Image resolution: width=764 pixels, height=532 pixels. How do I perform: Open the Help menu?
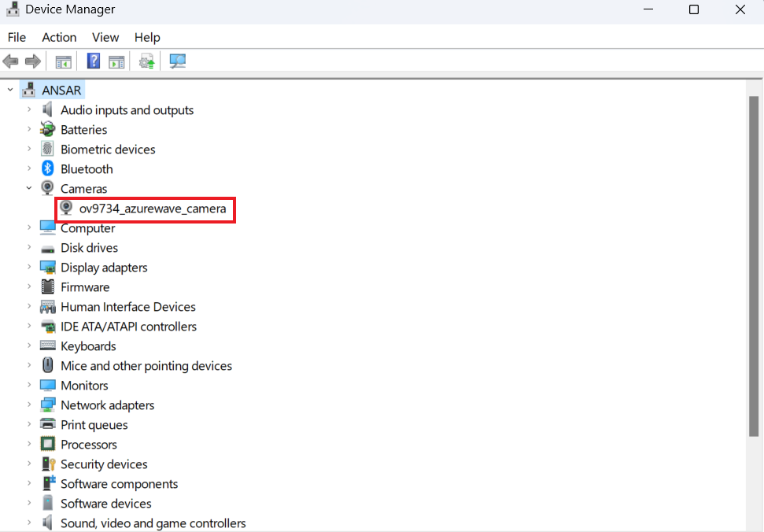tap(147, 38)
